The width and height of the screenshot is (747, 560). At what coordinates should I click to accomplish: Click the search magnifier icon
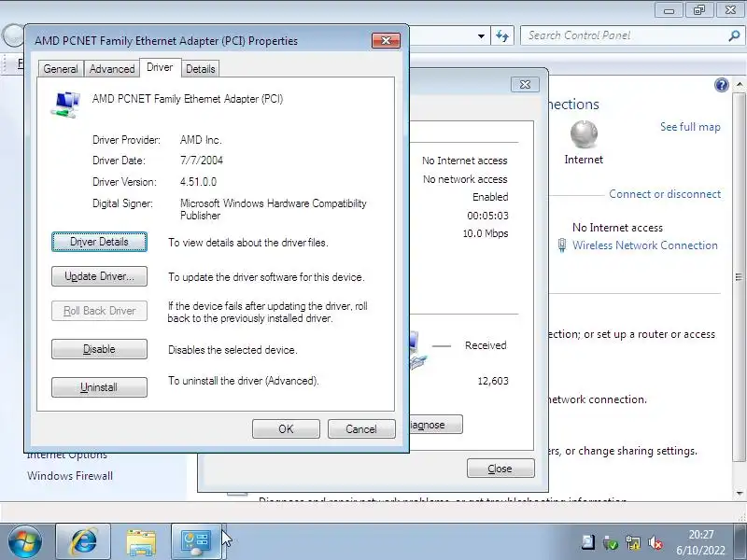click(734, 35)
